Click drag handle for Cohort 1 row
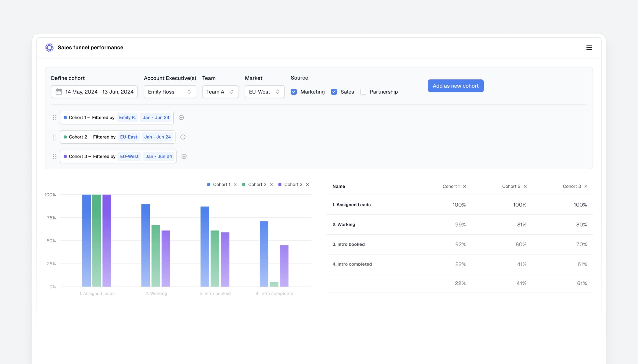Screen dimensions: 638x364 (x=55, y=117)
